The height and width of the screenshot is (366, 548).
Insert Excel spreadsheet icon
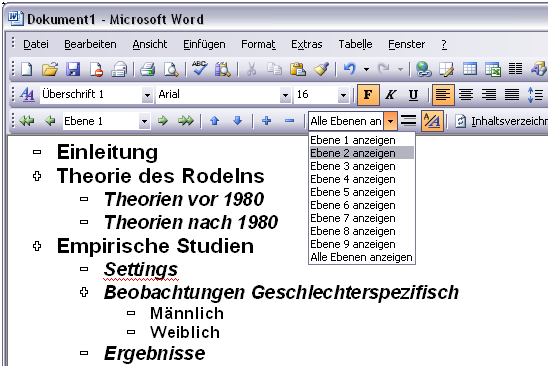(x=493, y=69)
